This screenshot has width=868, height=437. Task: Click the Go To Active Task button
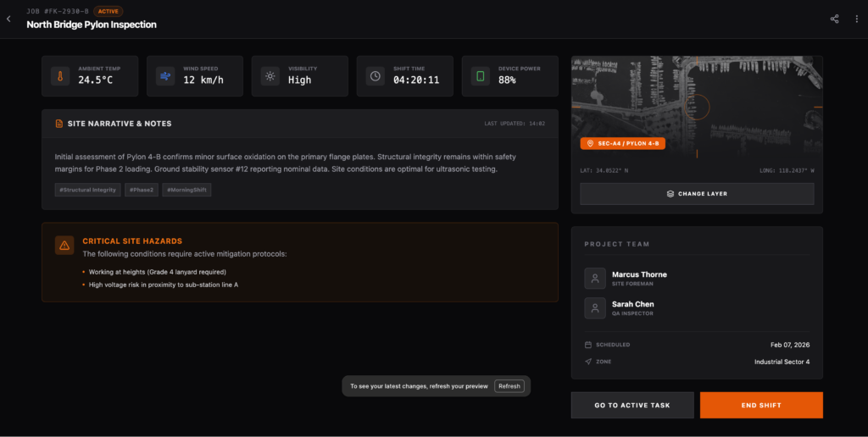click(632, 406)
